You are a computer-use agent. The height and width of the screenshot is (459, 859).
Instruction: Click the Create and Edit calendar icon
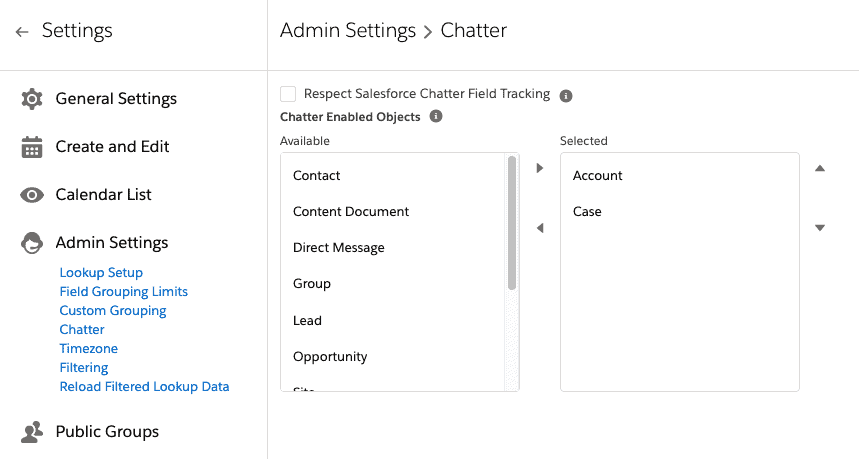click(x=32, y=147)
